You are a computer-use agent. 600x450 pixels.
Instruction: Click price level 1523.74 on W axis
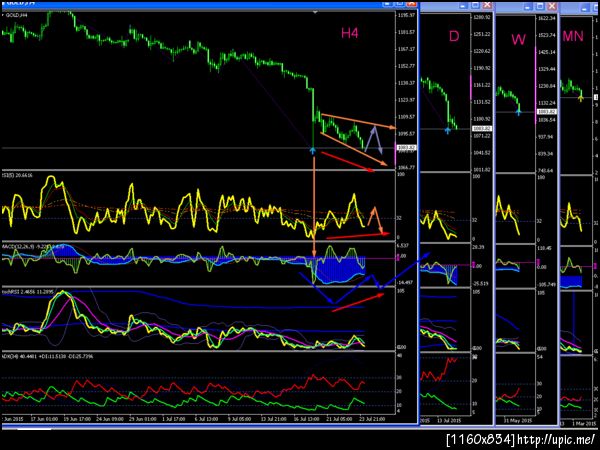(x=546, y=35)
